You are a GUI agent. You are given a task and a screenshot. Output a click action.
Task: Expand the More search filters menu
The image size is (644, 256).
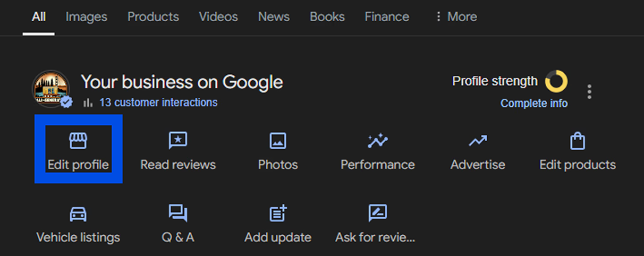[455, 17]
